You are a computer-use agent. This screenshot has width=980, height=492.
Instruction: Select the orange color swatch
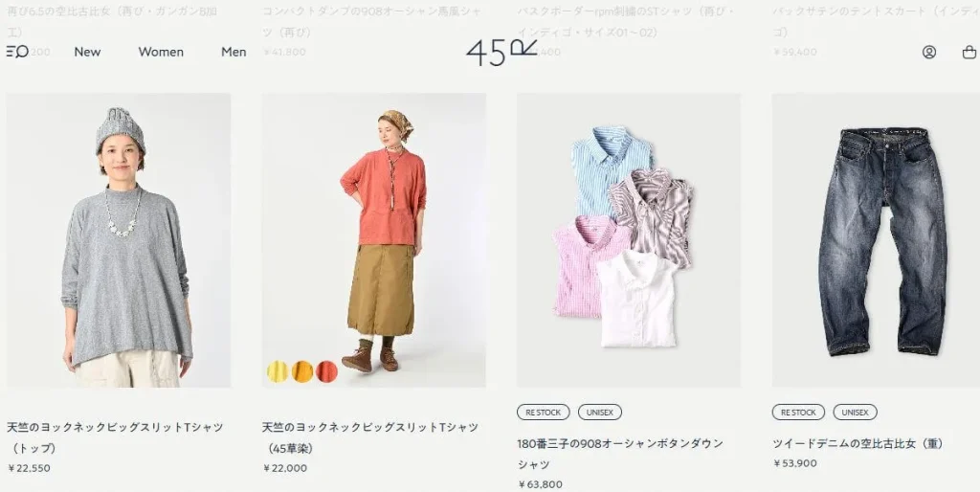click(x=301, y=371)
